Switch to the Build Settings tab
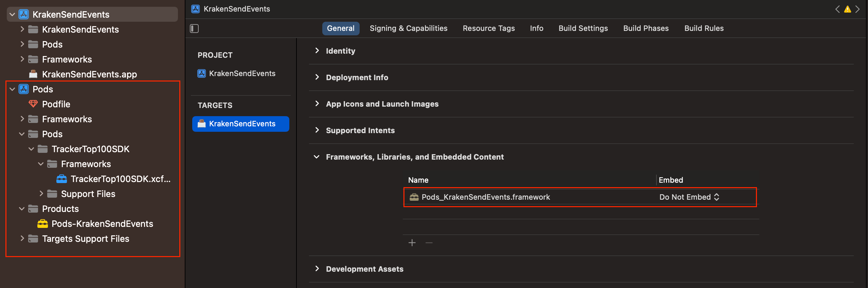868x288 pixels. click(x=583, y=29)
